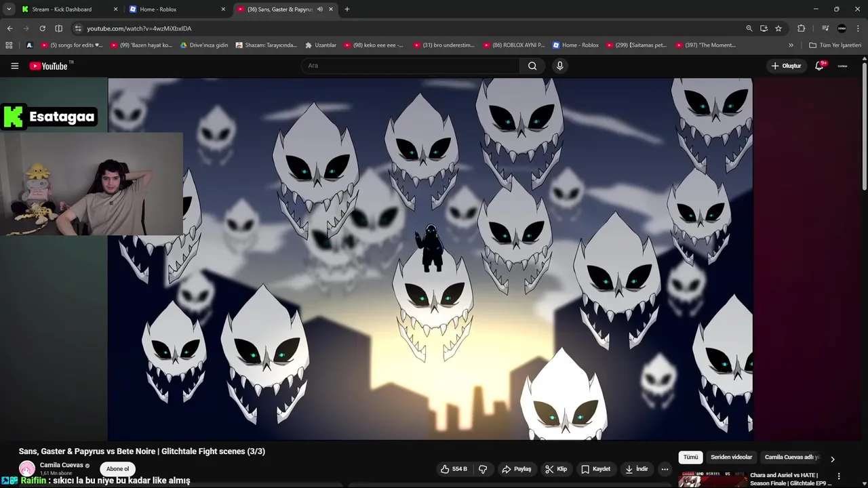
Task: Open The Moment... bookmark
Action: click(706, 45)
